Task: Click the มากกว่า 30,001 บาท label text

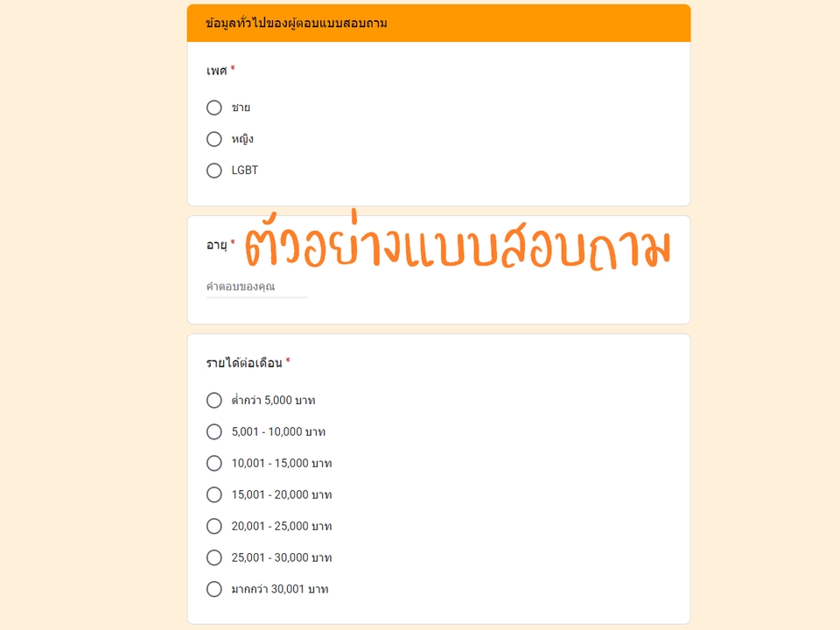Action: coord(280,589)
